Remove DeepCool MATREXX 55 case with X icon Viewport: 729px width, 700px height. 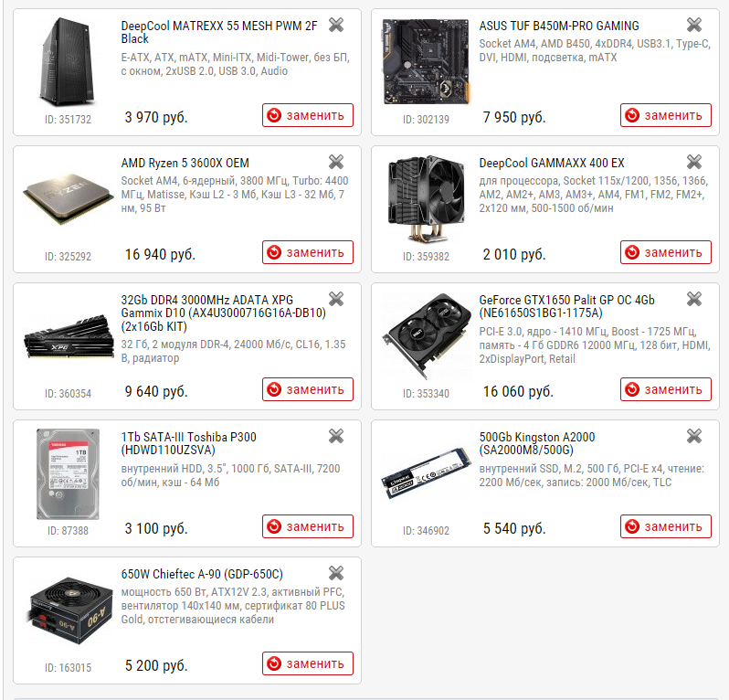(335, 25)
